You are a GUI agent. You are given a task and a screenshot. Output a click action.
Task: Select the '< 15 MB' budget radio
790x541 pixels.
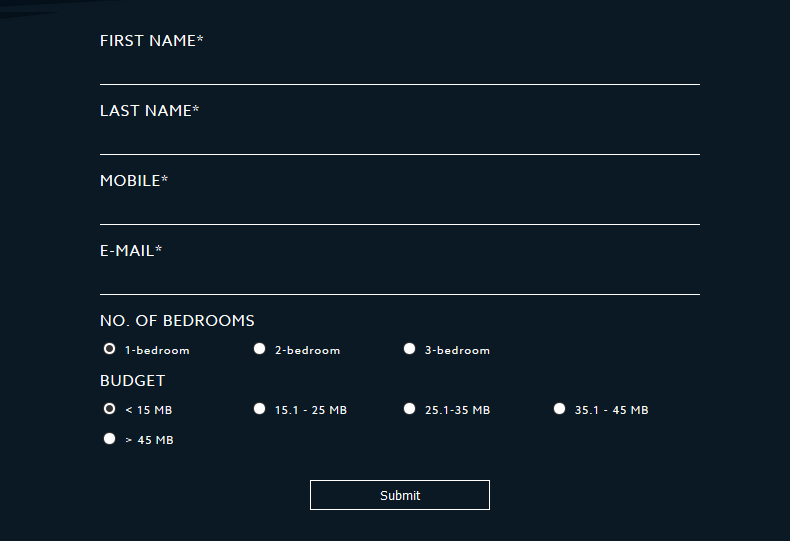[x=109, y=409]
